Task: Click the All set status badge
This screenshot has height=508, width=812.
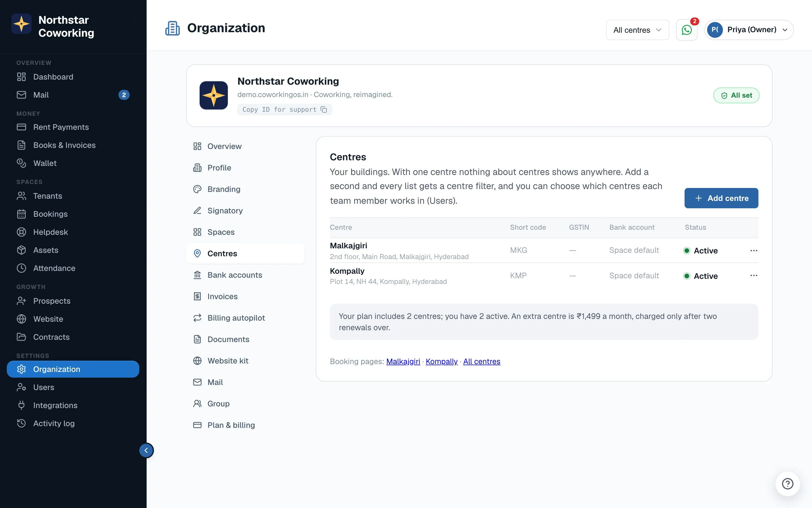Action: 736,95
